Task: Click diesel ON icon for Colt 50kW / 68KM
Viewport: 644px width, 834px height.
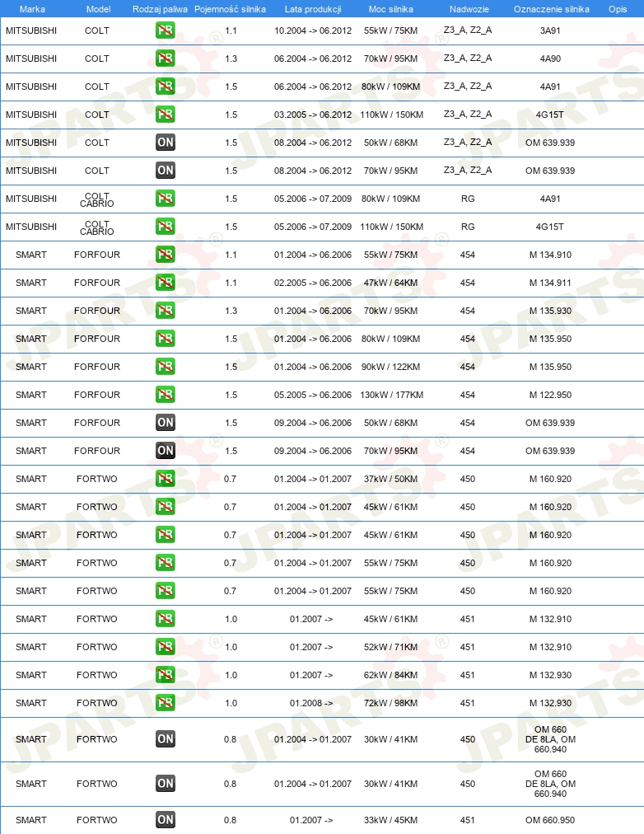Action: (x=166, y=142)
